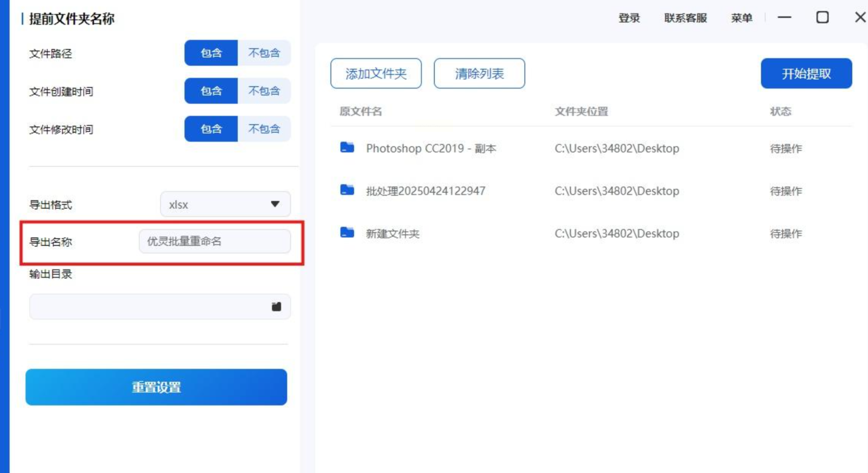Set 文件路径 to 不包含
This screenshot has width=868, height=473.
264,53
